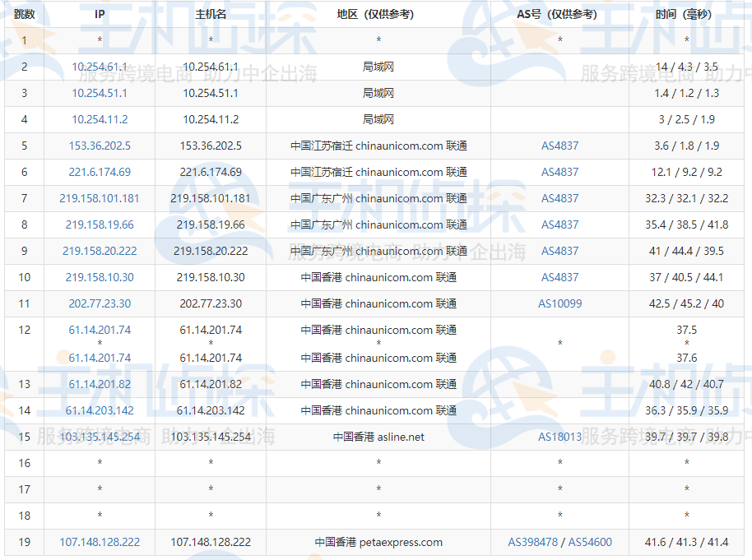Image resolution: width=752 pixels, height=560 pixels.
Task: Click the AS18013 link on hop 15
Action: coord(559,437)
